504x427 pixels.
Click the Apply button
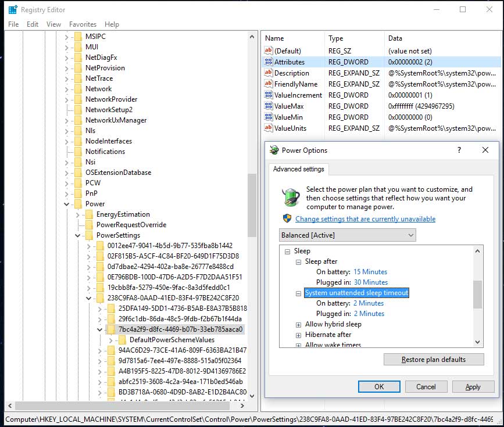click(473, 386)
